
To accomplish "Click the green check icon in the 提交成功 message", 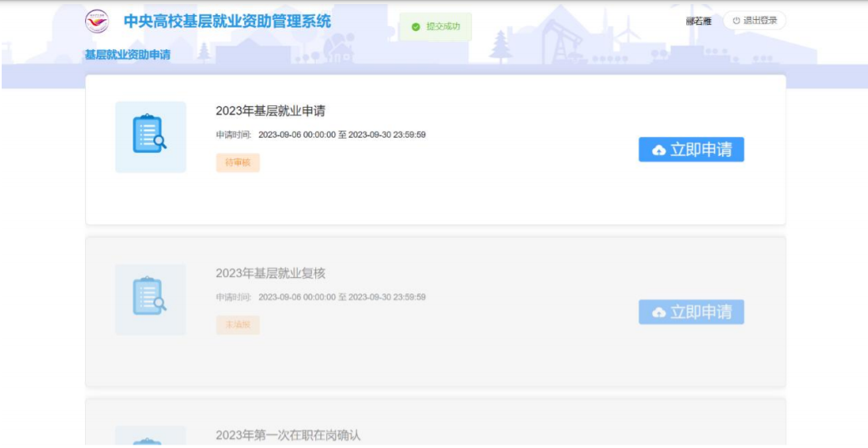I will click(416, 27).
